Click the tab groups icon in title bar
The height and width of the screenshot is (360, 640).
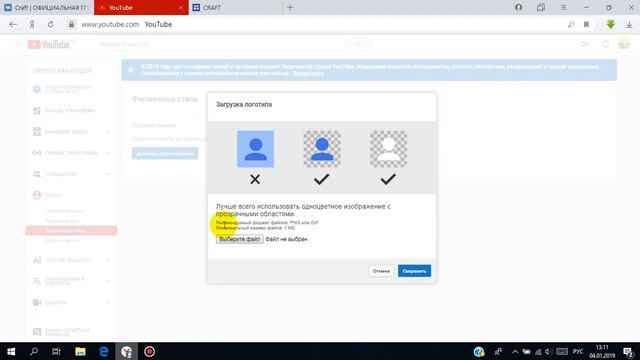pos(541,7)
